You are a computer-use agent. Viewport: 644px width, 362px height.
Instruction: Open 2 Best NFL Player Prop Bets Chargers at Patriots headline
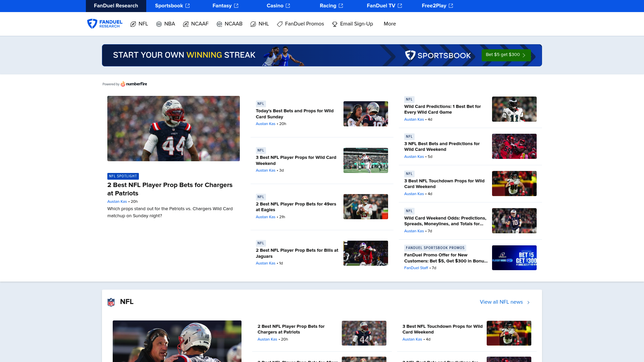tap(170, 189)
